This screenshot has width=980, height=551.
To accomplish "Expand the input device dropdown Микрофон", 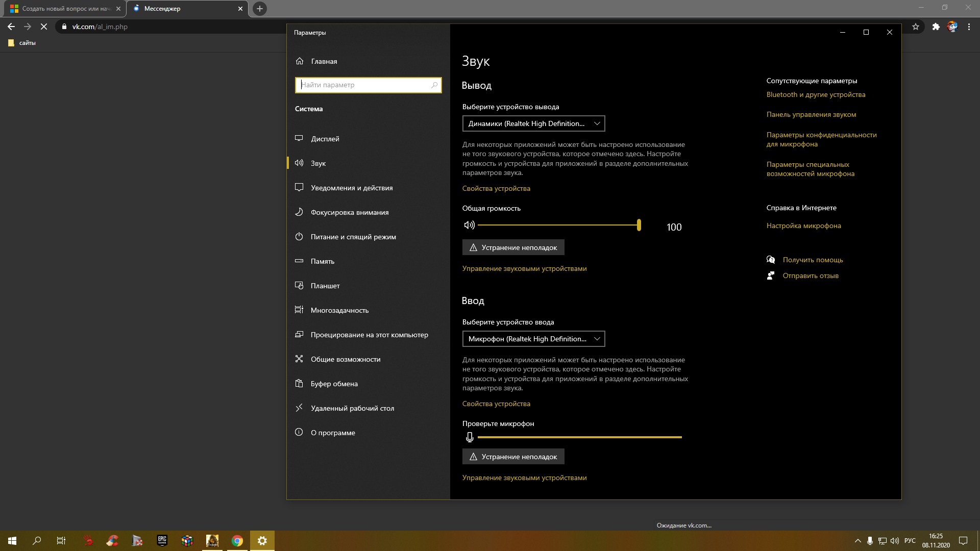I will [533, 339].
